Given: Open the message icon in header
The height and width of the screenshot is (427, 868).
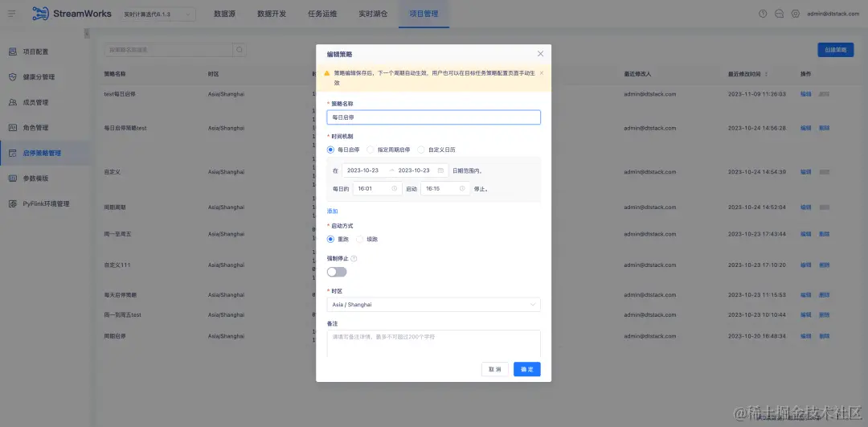Looking at the screenshot, I should point(779,14).
